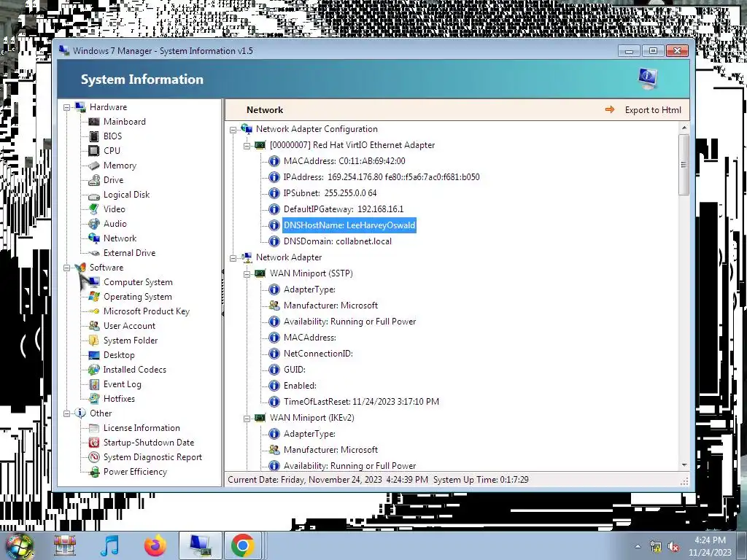Click the Hotfixes icon
Viewport: 747px width, 560px height.
tap(94, 399)
